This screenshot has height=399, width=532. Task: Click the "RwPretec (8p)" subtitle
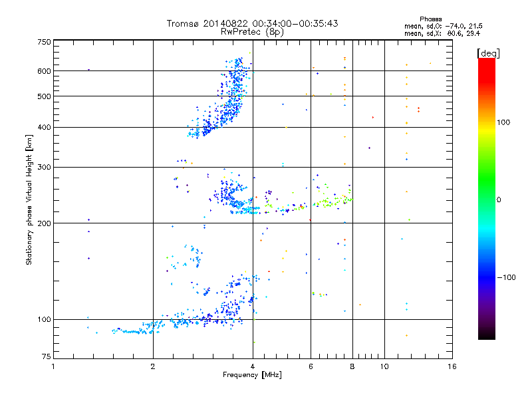[x=252, y=32]
